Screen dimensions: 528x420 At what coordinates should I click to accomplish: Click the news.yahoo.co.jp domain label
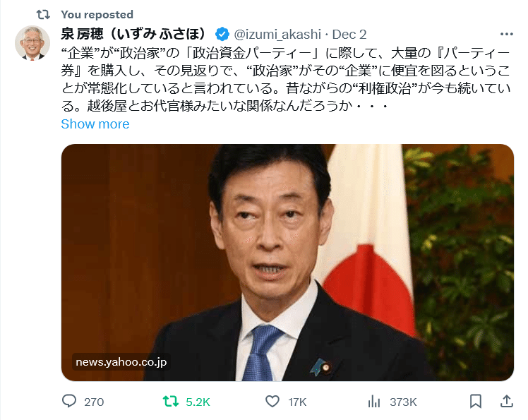click(121, 362)
